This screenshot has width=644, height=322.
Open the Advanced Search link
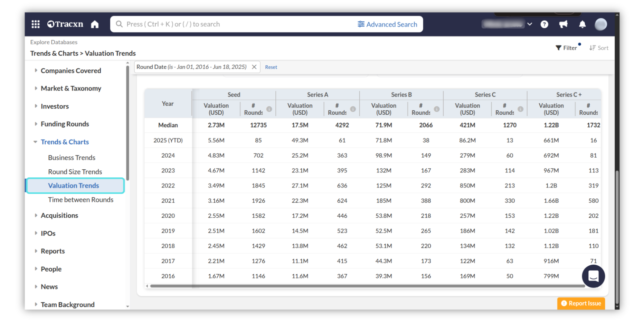pos(387,24)
